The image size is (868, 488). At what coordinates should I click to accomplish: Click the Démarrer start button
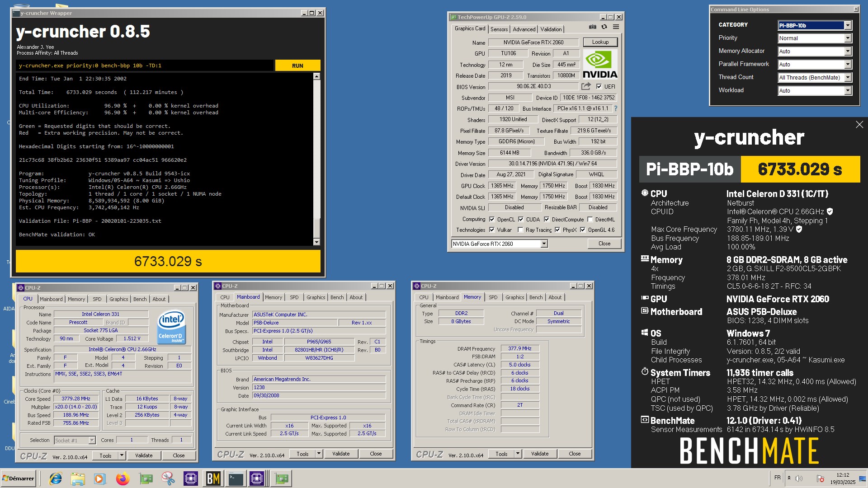click(18, 479)
